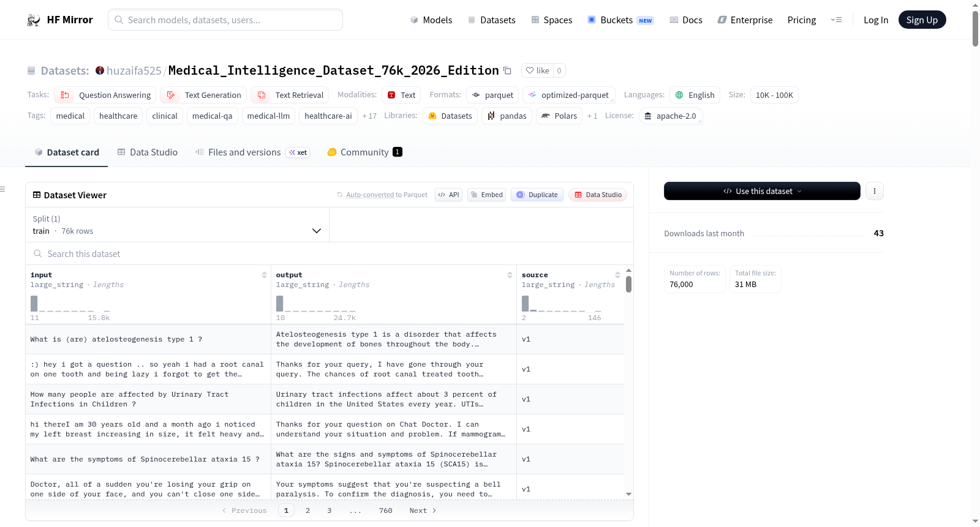Jump to page 760 of rows
The image size is (980, 527).
tap(385, 510)
